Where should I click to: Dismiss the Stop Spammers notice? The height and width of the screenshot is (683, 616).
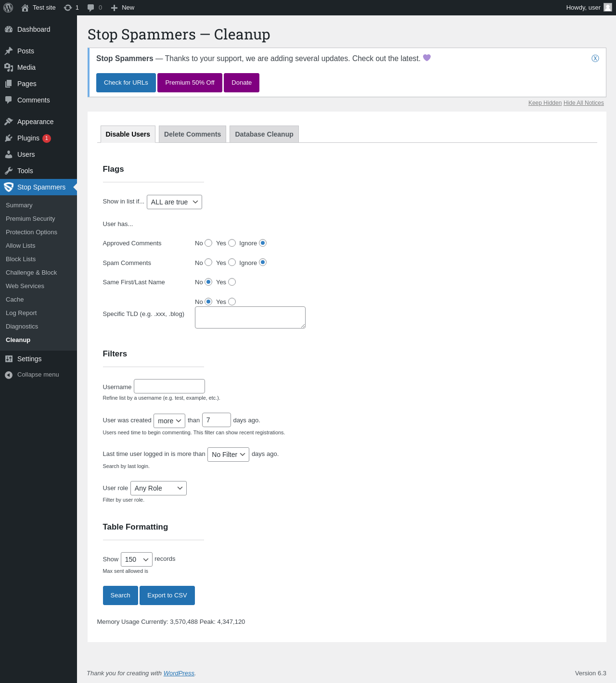(x=595, y=58)
